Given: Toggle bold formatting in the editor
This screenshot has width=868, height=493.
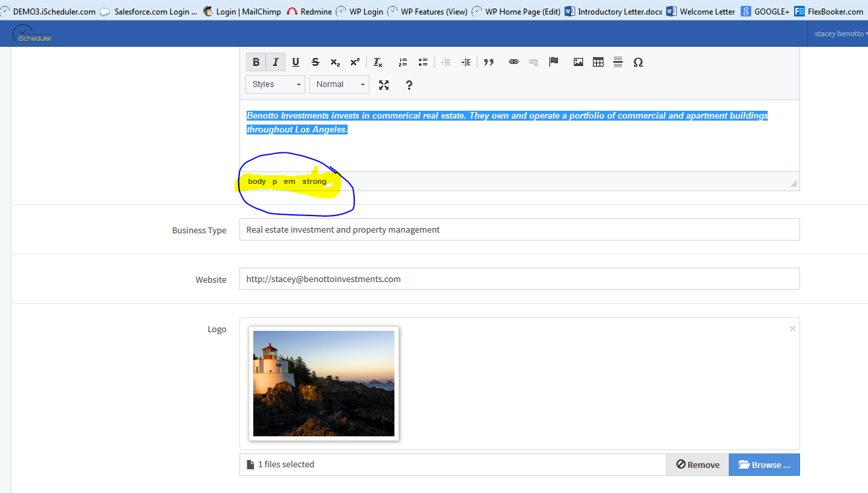Looking at the screenshot, I should tap(256, 62).
